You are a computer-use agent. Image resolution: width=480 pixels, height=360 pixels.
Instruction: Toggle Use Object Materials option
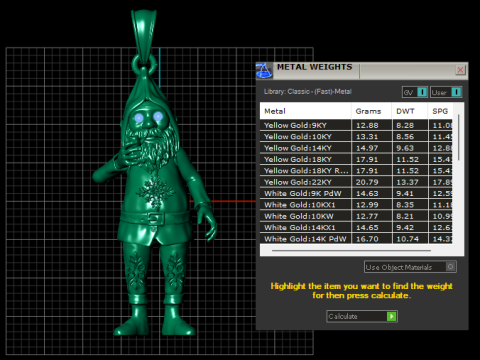coord(410,267)
